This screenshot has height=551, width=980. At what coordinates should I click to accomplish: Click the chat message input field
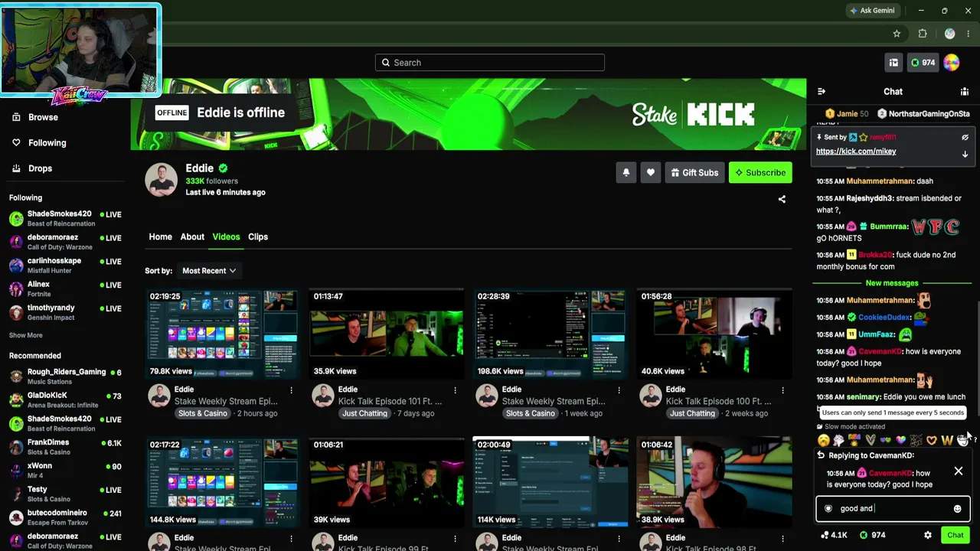pyautogui.click(x=893, y=509)
